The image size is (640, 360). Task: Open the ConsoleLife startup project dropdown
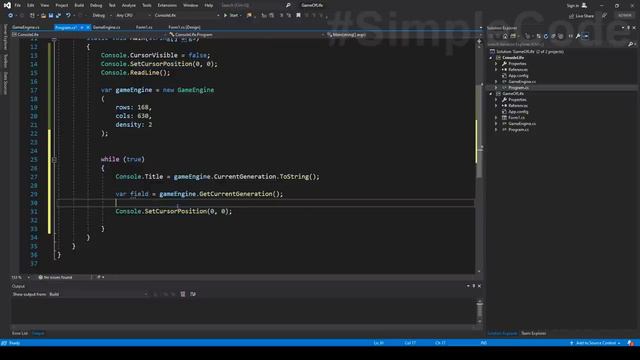pos(187,16)
